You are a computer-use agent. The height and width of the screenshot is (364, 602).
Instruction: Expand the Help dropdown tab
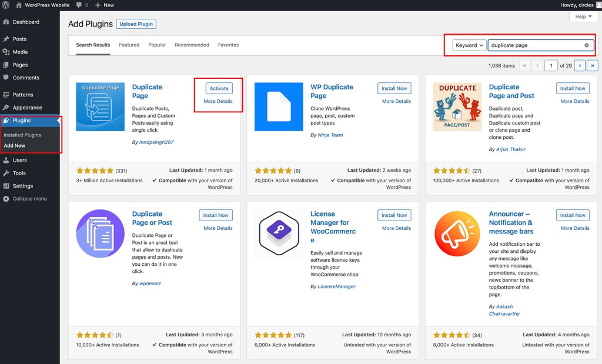583,16
